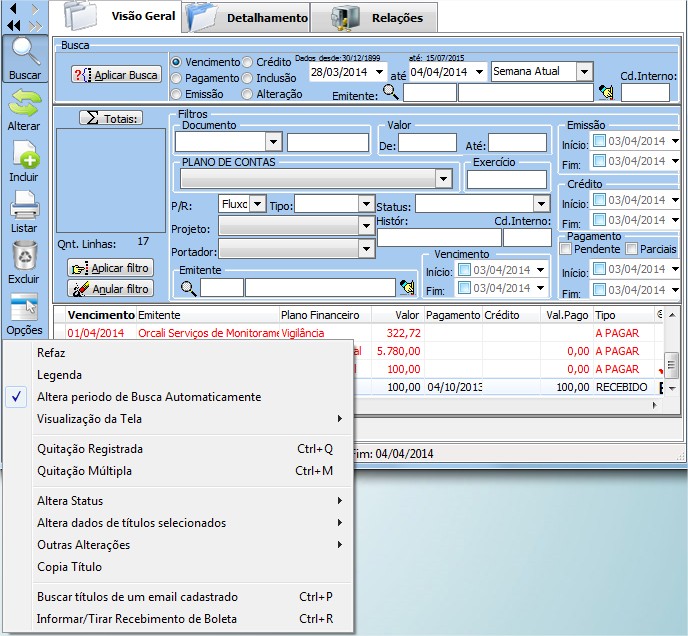Click the magnifier icon beside Busca Emitente
This screenshot has height=636, width=688.
pos(391,93)
